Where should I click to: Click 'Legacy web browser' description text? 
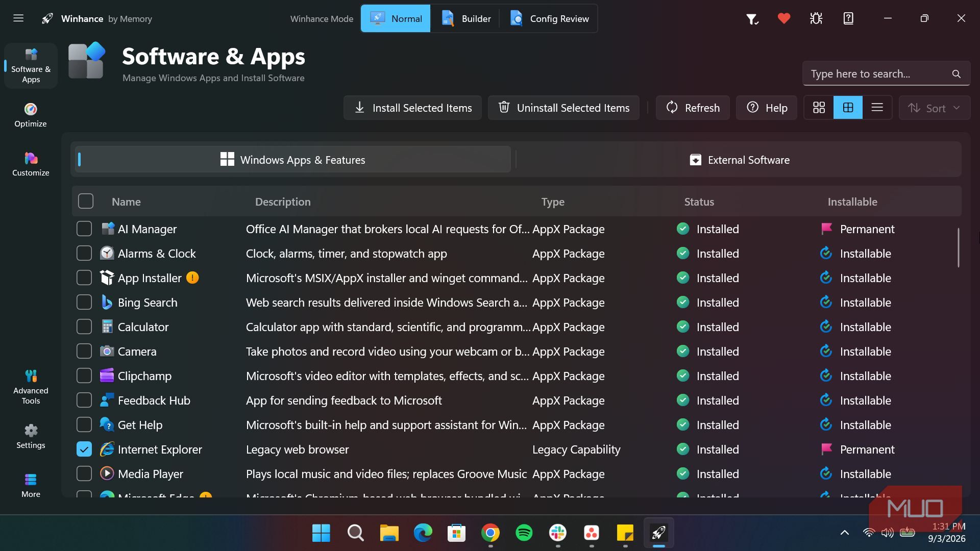click(x=298, y=449)
